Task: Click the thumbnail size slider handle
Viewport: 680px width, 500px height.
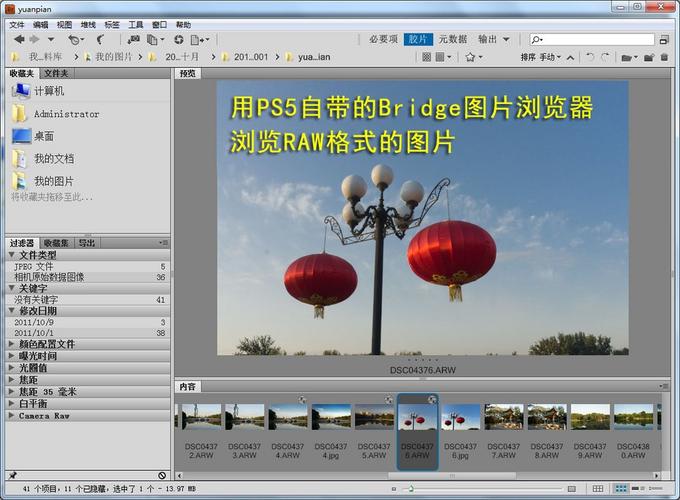Action: (410, 488)
